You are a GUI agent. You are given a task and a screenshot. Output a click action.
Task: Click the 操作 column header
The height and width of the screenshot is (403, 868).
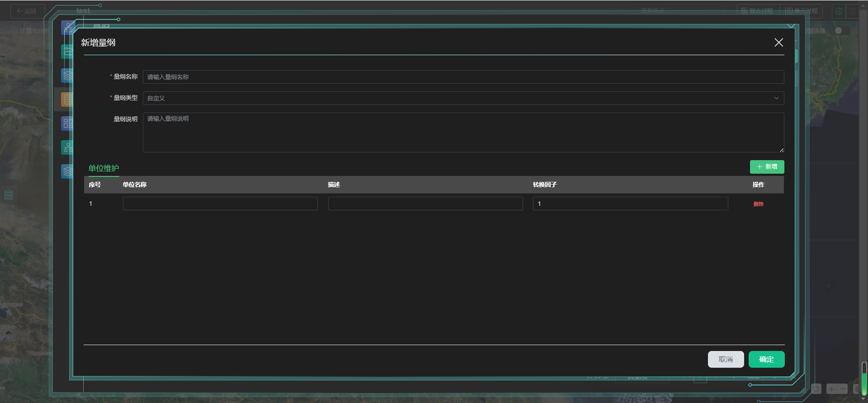coord(758,185)
